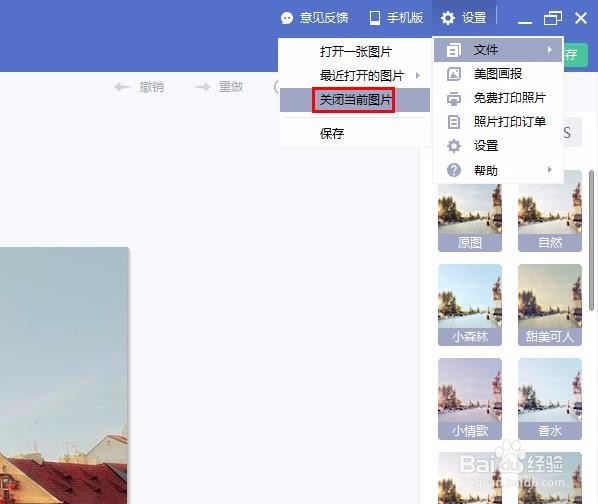Click the 撤销 undo arrow
Viewport: 598px width, 504px height.
tap(122, 87)
